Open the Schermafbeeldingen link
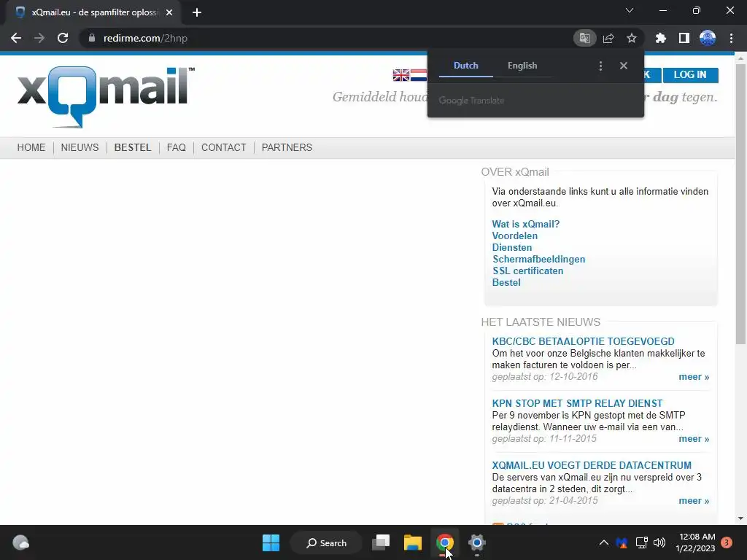Viewport: 747px width, 560px height. point(539,259)
